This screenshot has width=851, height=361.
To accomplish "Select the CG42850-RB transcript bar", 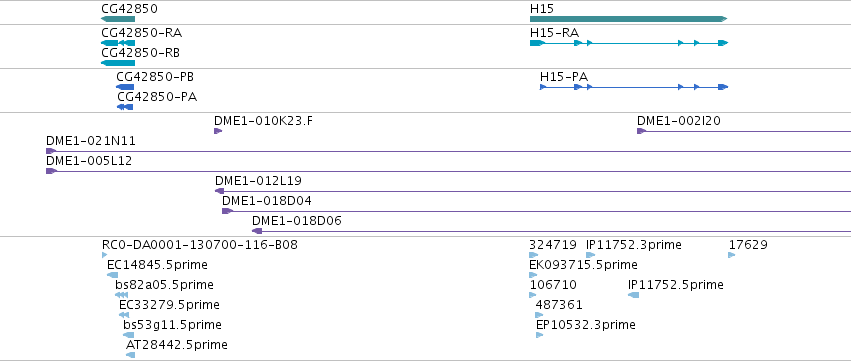I will [x=118, y=63].
